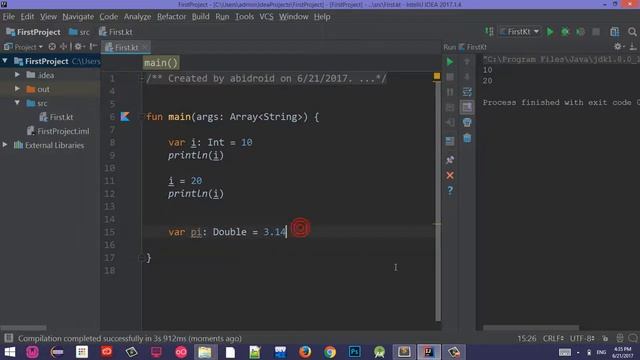Image resolution: width=640 pixels, height=360 pixels.
Task: Clear all Run console output trash icon
Action: click(x=467, y=138)
